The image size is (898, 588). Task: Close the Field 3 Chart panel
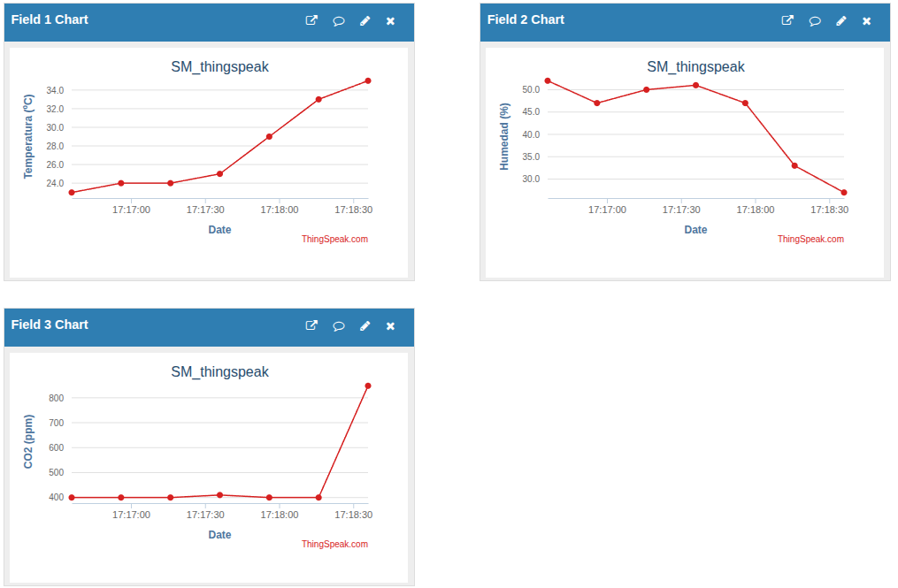[x=390, y=326]
